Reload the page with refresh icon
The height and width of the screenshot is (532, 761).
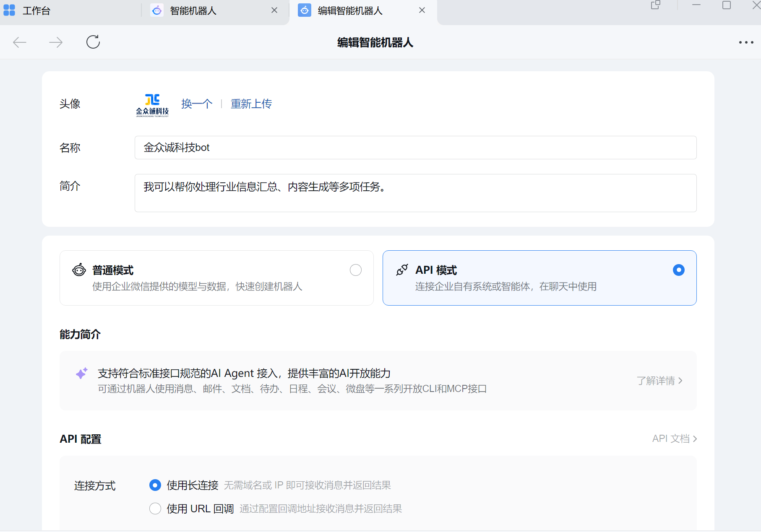pyautogui.click(x=93, y=42)
